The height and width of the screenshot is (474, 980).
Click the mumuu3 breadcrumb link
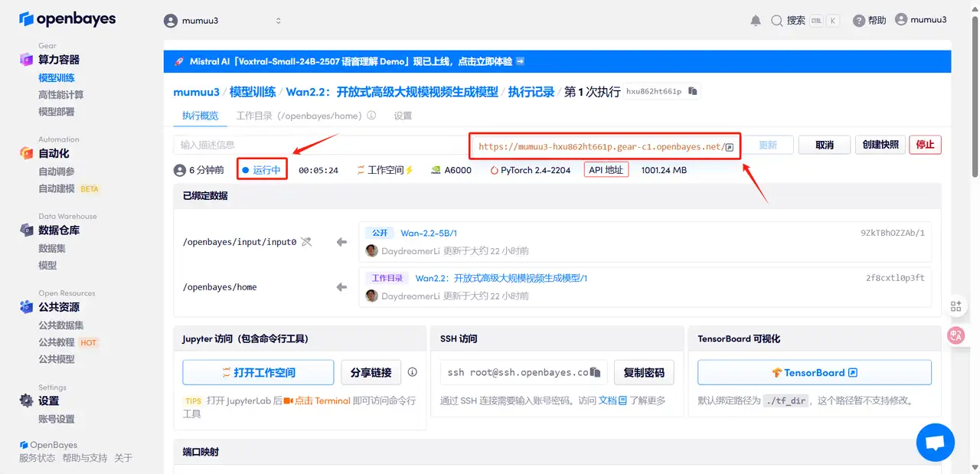pyautogui.click(x=197, y=92)
